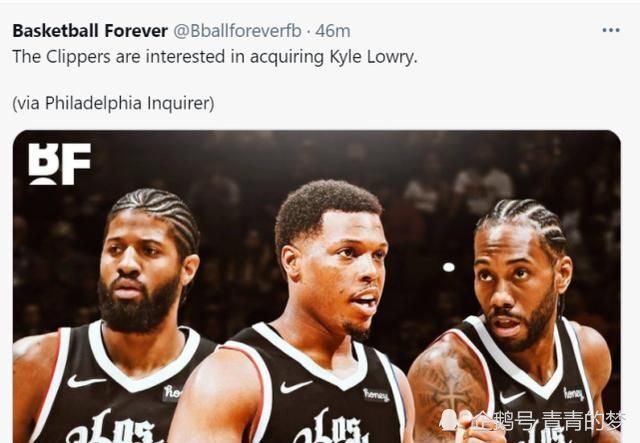Click Nike swoosh on left player's jersey
This screenshot has height=443, width=640.
coord(86,381)
